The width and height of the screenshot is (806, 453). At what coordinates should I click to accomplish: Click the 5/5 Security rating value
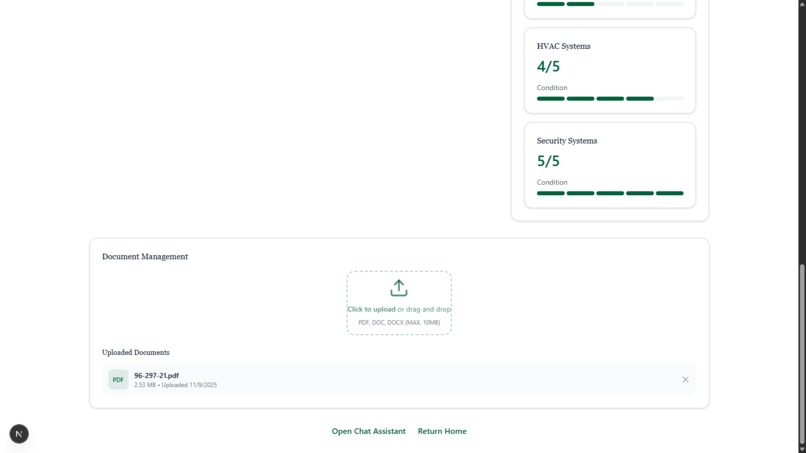[548, 161]
